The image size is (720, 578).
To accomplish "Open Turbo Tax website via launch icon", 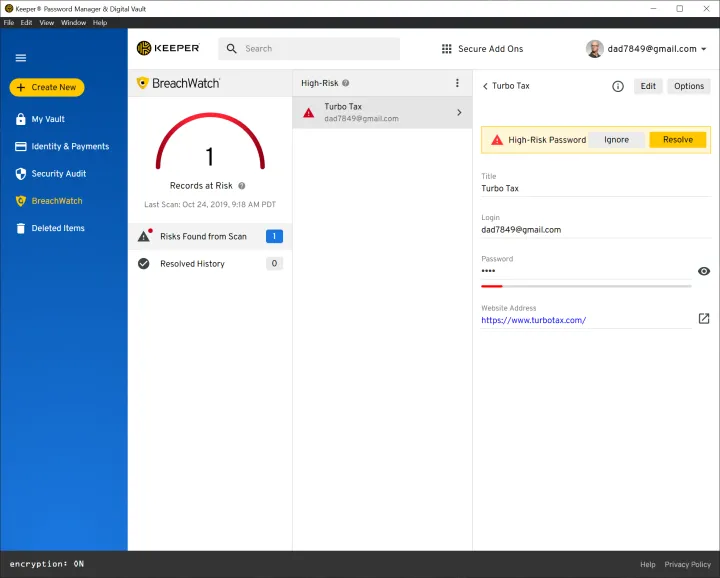I will (703, 319).
